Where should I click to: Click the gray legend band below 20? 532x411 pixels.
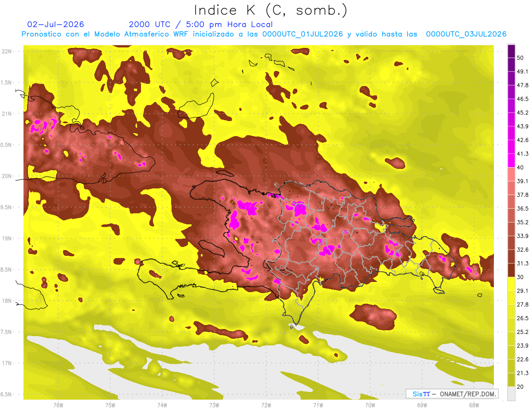coord(512,394)
